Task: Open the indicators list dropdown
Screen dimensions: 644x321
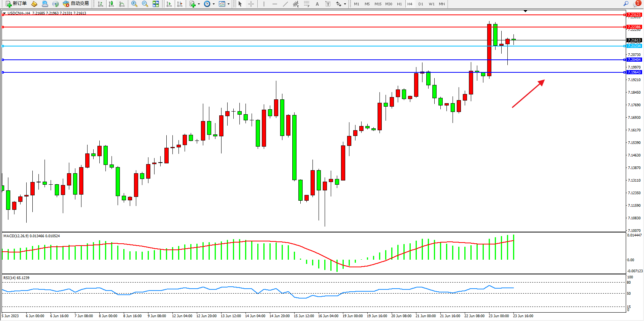Action: (199, 4)
